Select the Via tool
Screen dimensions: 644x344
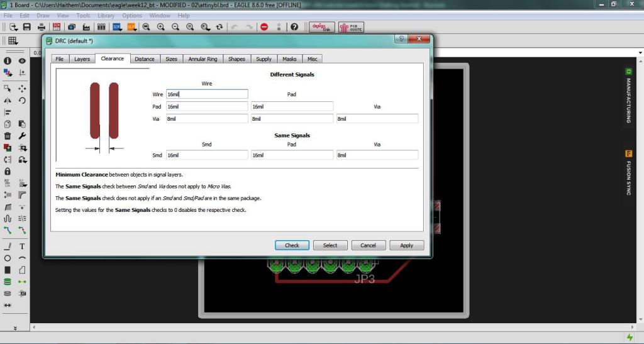8,282
